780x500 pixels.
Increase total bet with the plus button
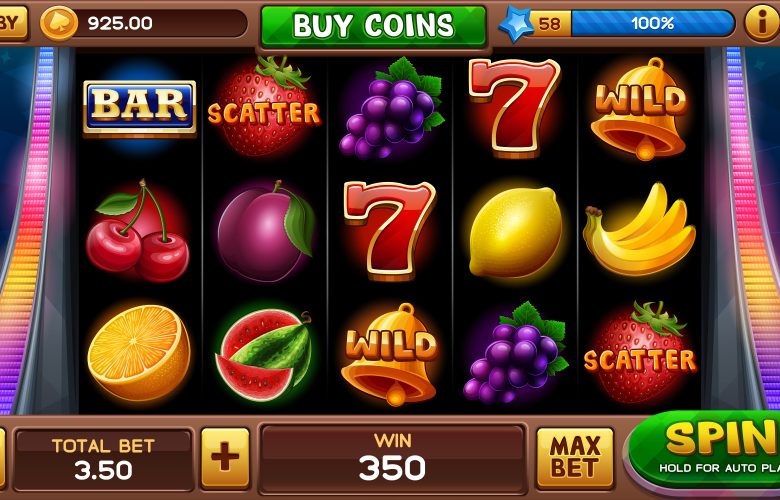pos(225,458)
